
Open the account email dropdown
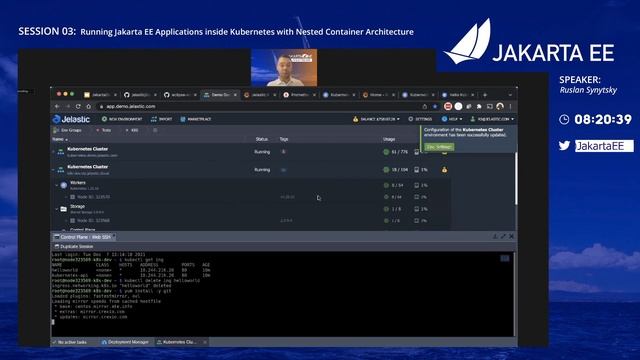[492, 119]
